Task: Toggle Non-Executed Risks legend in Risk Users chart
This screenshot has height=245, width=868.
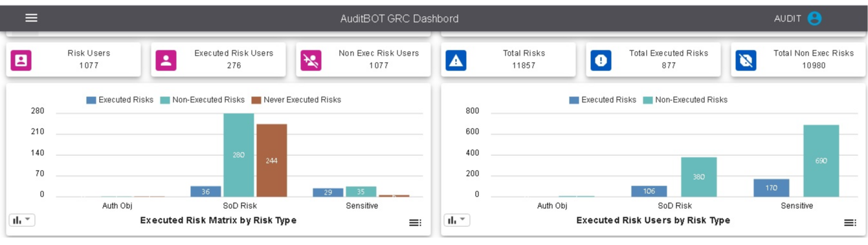Action: (685, 100)
